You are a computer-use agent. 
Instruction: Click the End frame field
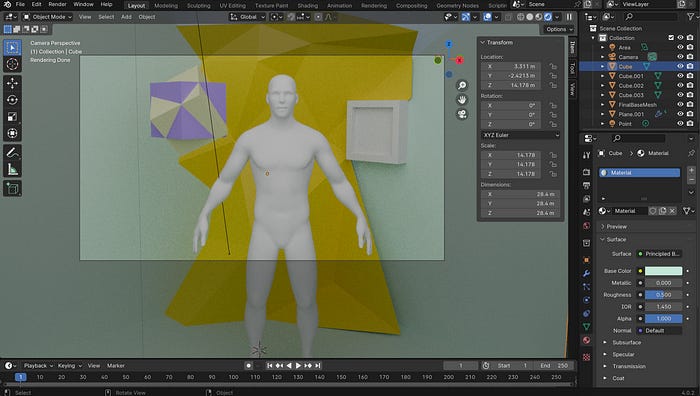point(554,366)
